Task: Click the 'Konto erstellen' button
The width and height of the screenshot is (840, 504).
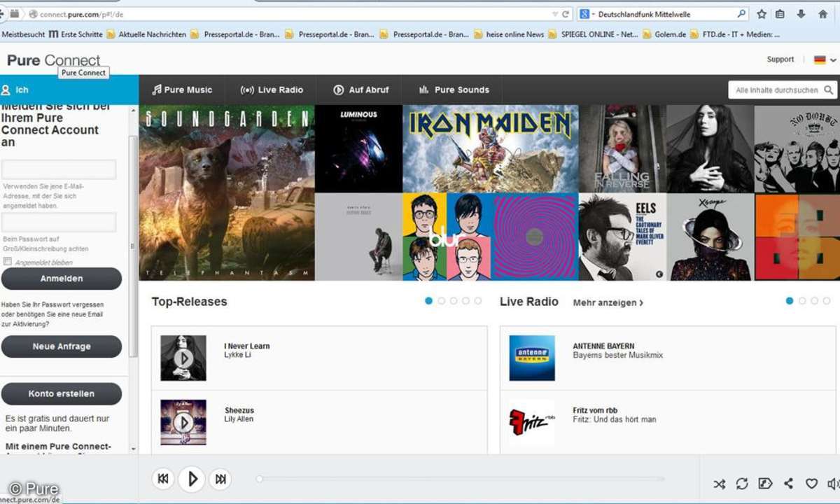Action: point(62,393)
